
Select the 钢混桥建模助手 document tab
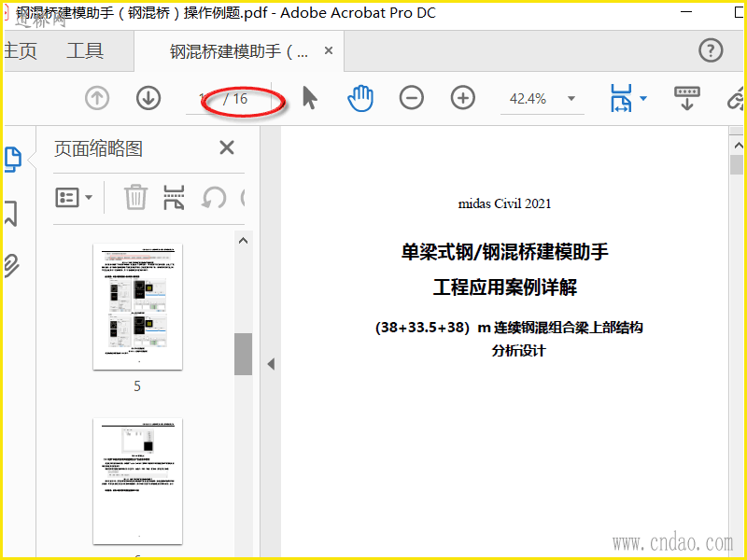tap(239, 51)
